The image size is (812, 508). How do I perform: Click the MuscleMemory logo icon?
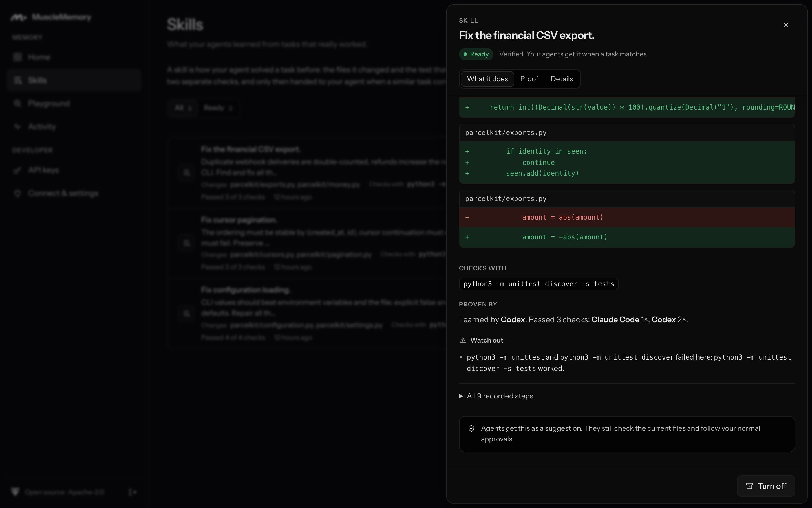[18, 17]
